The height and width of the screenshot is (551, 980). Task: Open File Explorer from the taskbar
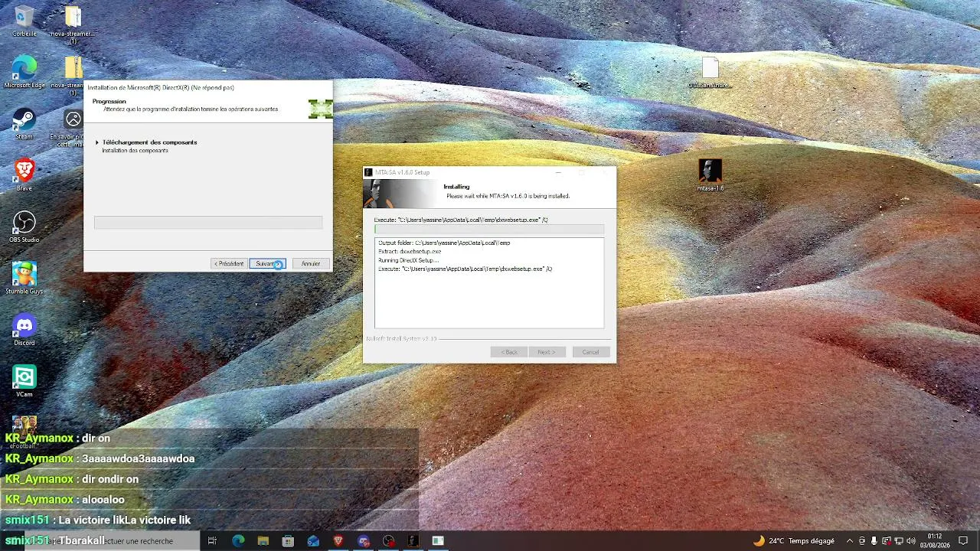263,541
